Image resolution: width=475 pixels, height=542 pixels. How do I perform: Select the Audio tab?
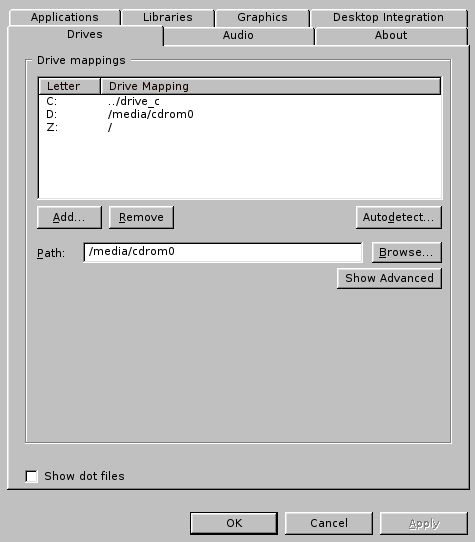click(238, 35)
